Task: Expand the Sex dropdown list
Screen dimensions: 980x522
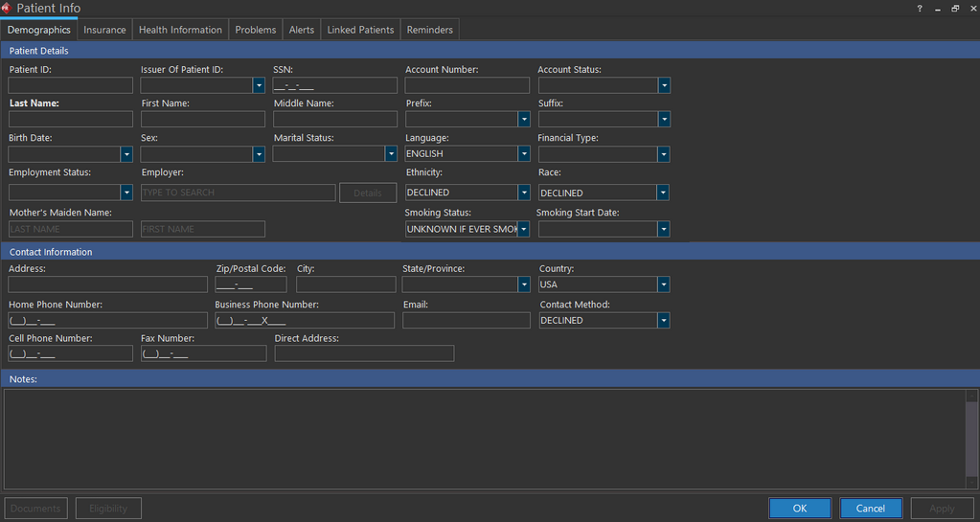Action: 259,153
